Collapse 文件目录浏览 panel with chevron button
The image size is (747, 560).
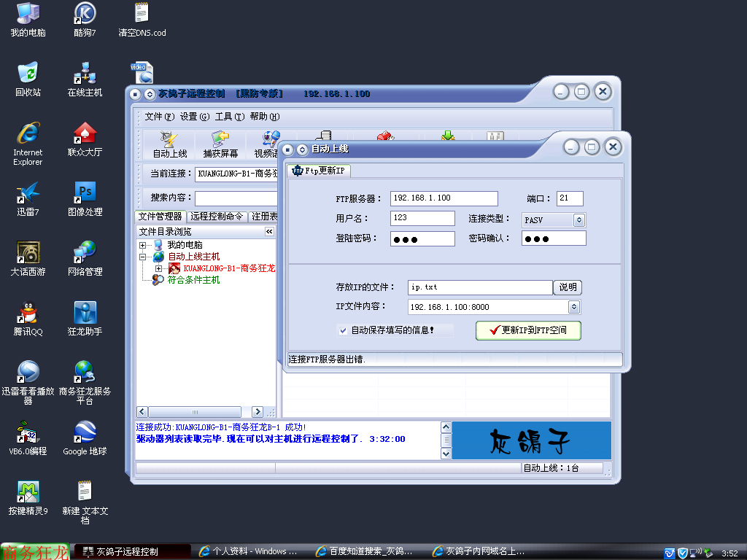point(269,231)
